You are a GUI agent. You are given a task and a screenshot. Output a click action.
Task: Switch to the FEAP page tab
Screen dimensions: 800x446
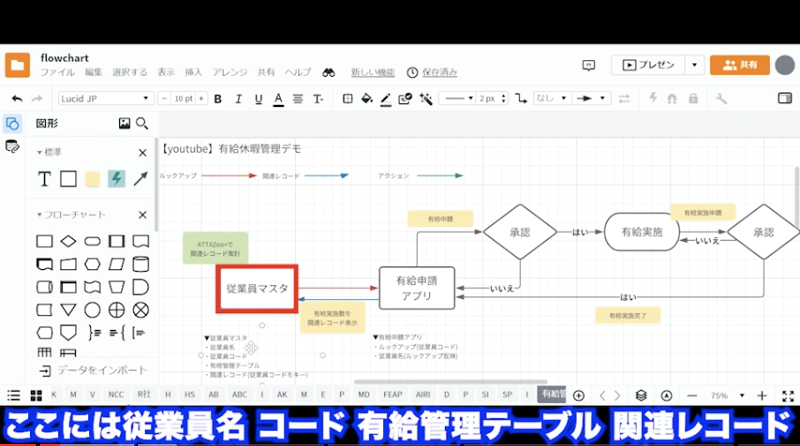[393, 395]
